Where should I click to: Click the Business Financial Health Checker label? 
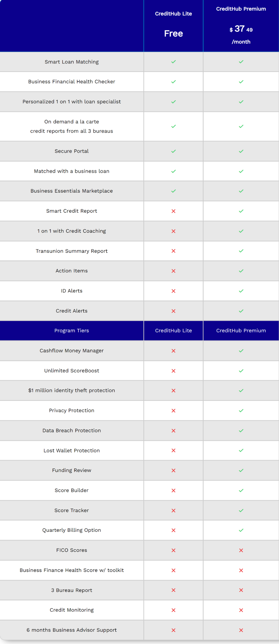pyautogui.click(x=72, y=82)
